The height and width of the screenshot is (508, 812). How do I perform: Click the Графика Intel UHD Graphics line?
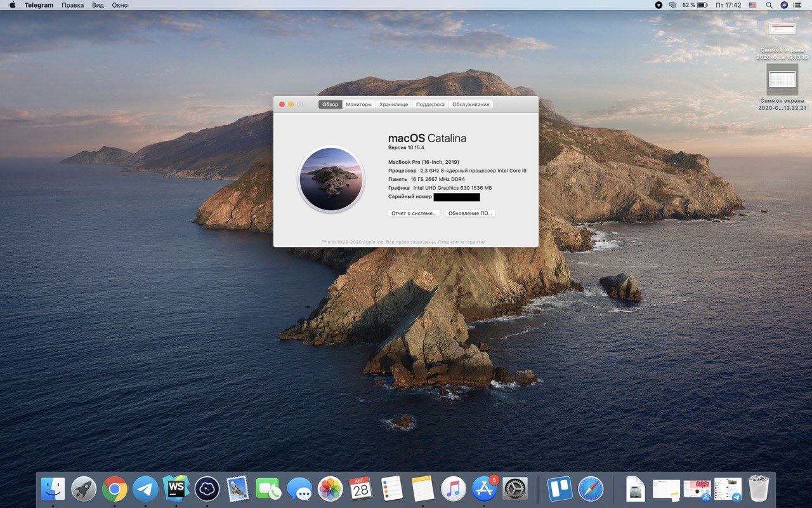440,188
